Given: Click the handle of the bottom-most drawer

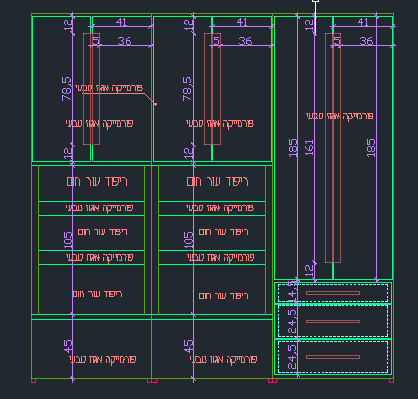Looking at the screenshot, I should [x=333, y=357].
